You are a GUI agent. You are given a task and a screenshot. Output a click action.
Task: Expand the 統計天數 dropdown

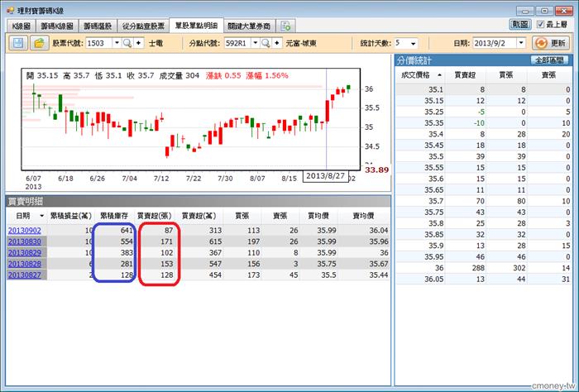coord(414,43)
